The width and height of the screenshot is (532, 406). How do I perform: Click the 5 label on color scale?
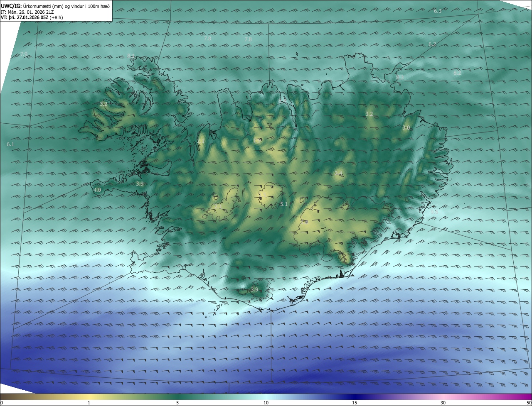click(177, 403)
